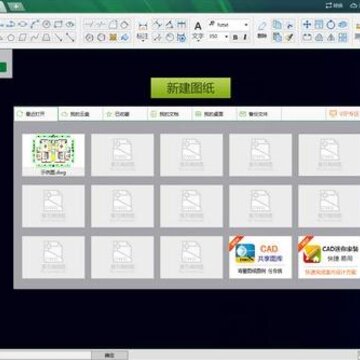Image resolution: width=360 pixels, height=360 pixels.
Task: Toggle italic I text formatting
Action: [245, 37]
